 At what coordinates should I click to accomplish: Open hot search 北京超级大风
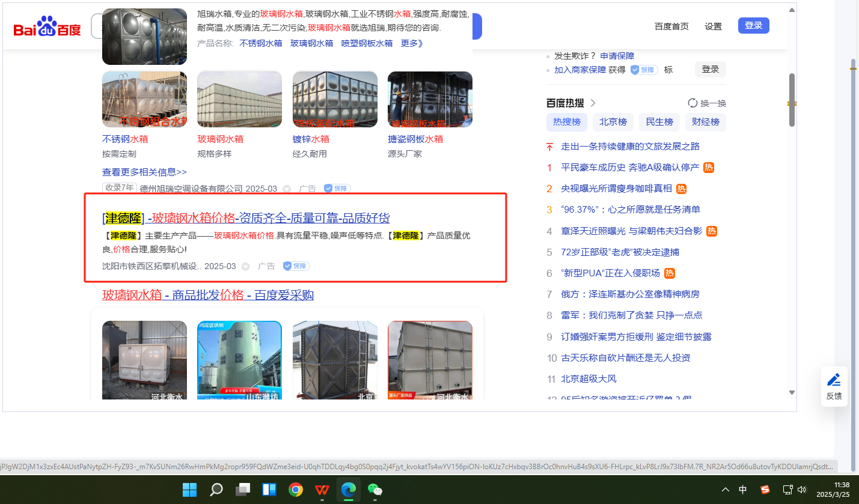(588, 379)
